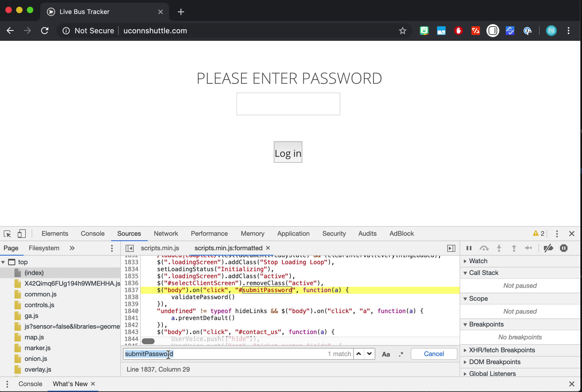Reload the uconnshuttle.com page
This screenshot has width=582, height=392.
point(45,31)
